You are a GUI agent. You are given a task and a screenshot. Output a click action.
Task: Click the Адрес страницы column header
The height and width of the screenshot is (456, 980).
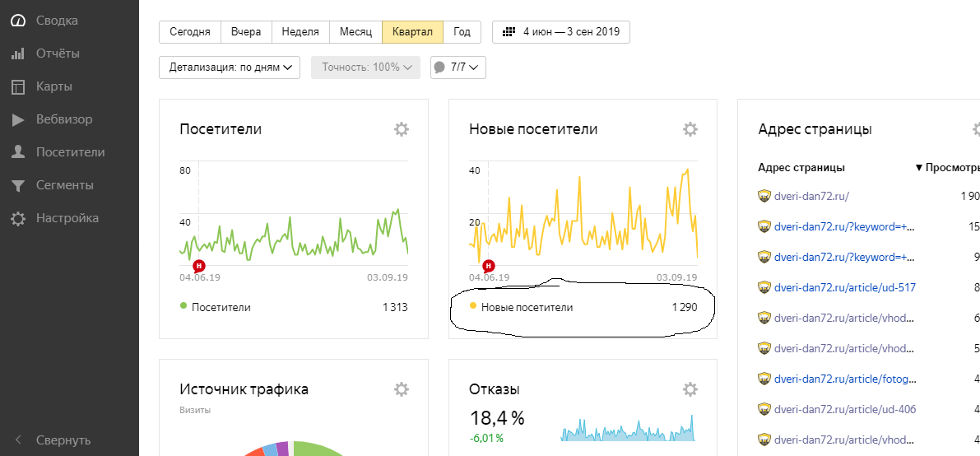801,168
